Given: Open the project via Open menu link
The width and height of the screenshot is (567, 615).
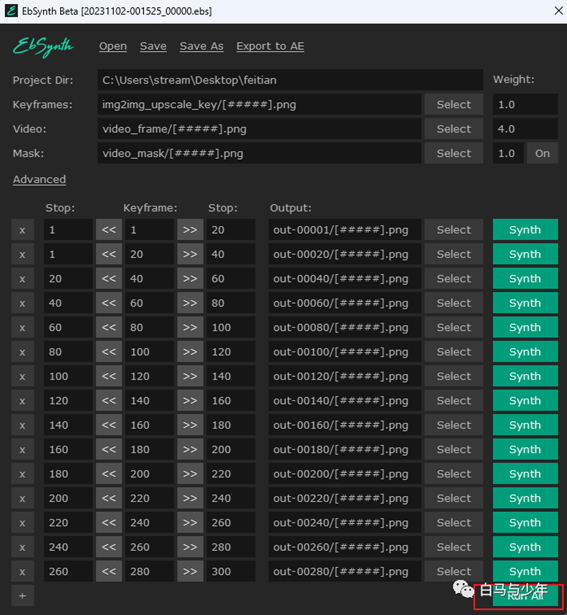Looking at the screenshot, I should click(x=113, y=46).
